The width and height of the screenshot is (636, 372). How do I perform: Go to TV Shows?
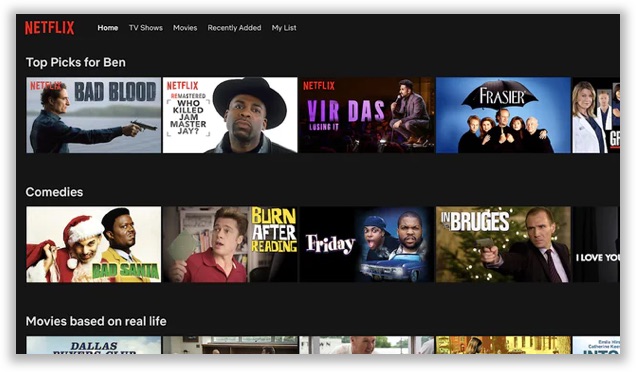click(146, 28)
